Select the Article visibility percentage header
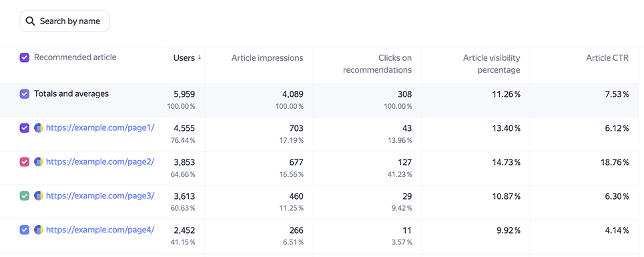 click(492, 64)
